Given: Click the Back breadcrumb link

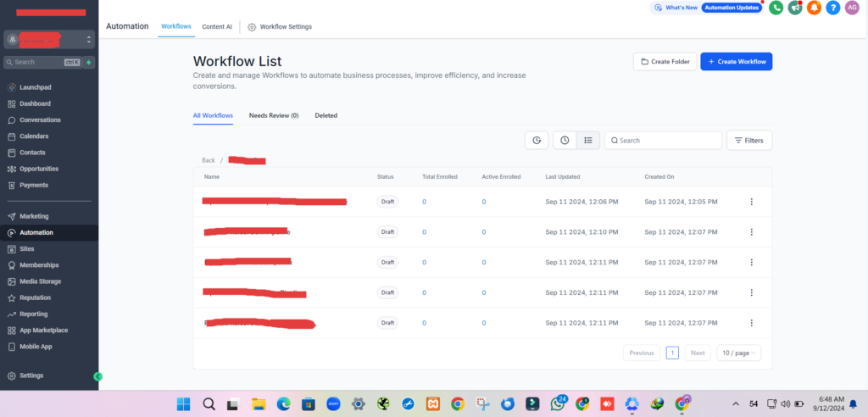Looking at the screenshot, I should [x=209, y=160].
